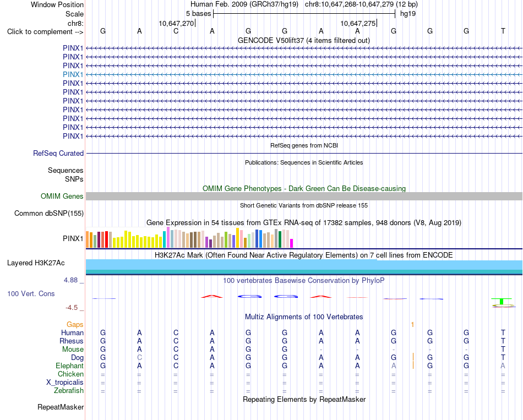Click the 'RefSeq genes from NCBI' title
The image size is (523, 420).
click(304, 145)
